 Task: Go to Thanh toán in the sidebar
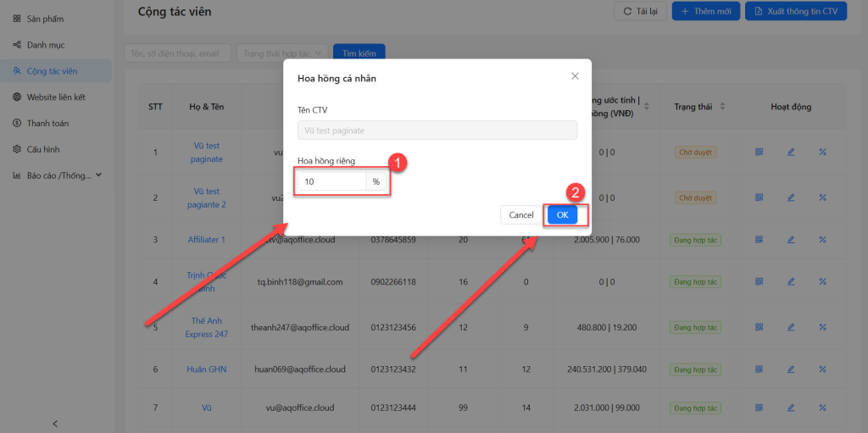[x=47, y=123]
